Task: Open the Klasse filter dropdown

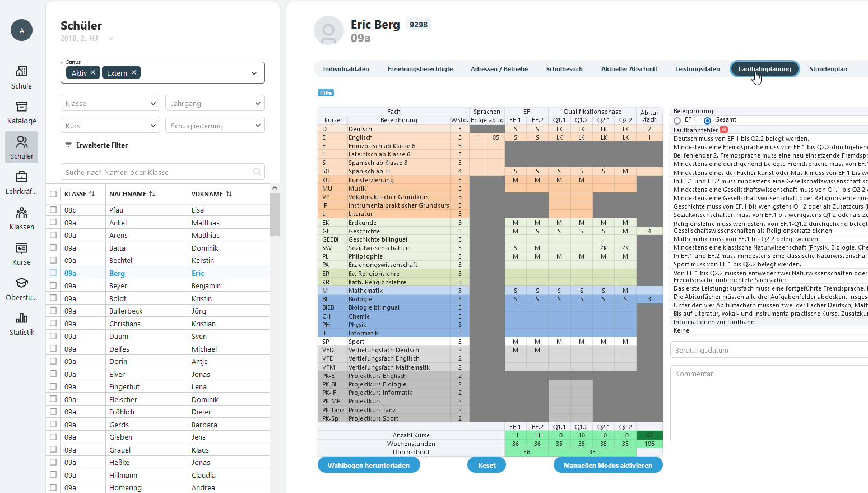Action: point(110,103)
